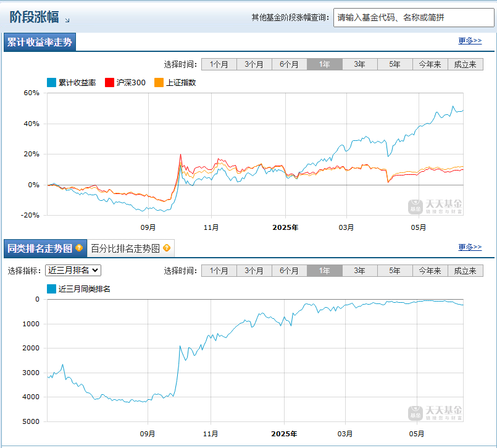This screenshot has width=497, height=448.
Task: Select 成立来 range in return chart
Action: [x=466, y=64]
